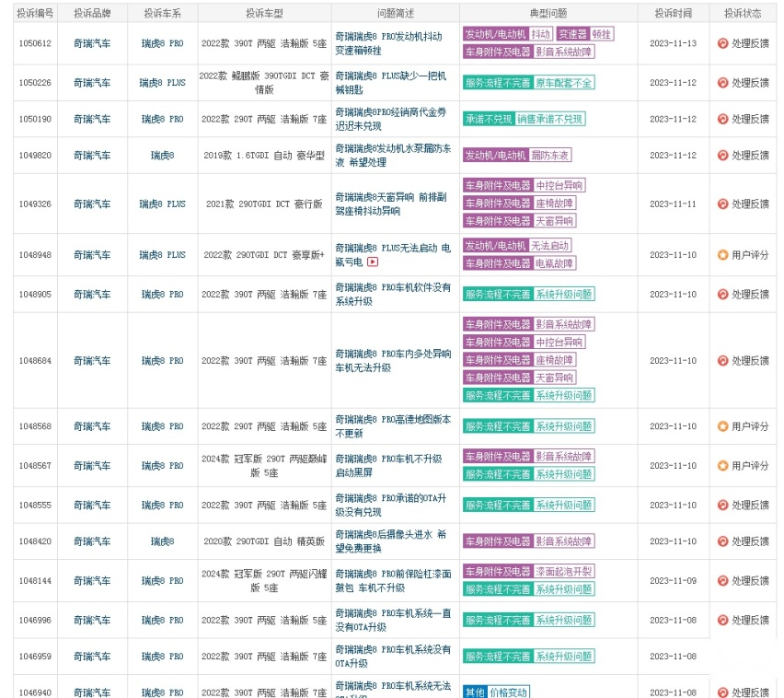Click the red status icon in row 1049326

pyautogui.click(x=722, y=204)
